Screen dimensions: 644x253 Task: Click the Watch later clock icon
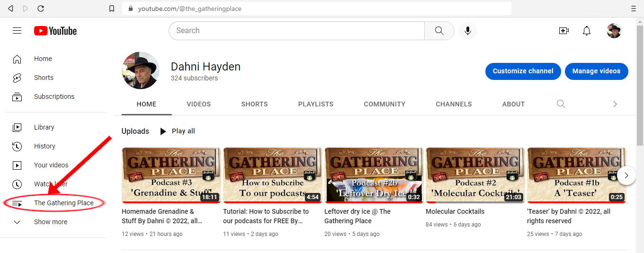tap(17, 184)
